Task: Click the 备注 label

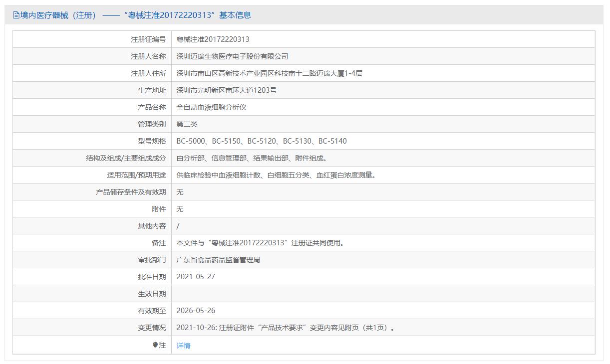Action: click(159, 243)
